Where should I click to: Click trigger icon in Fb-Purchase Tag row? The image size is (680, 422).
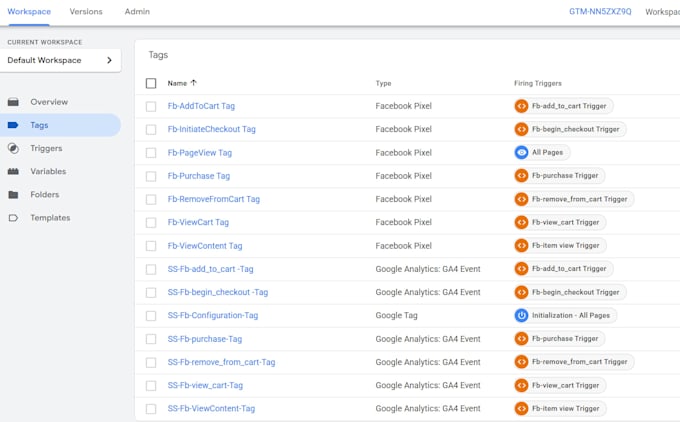(x=521, y=176)
